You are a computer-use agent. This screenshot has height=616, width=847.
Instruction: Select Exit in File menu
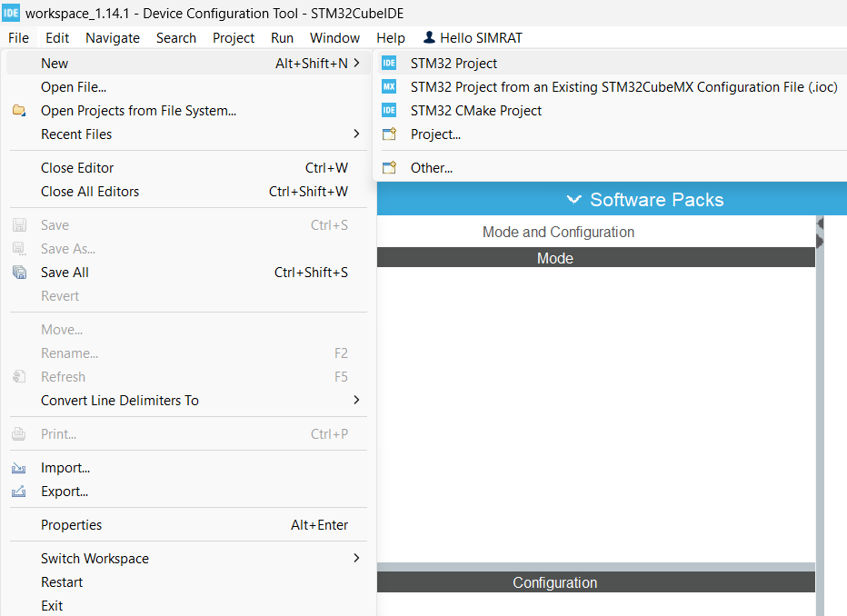(188, 606)
